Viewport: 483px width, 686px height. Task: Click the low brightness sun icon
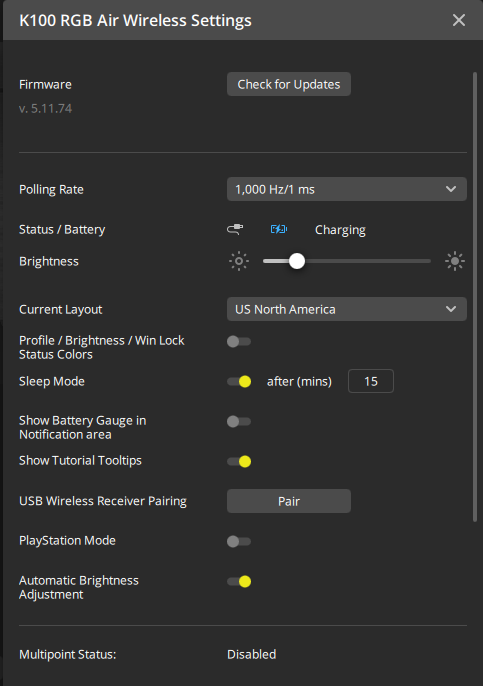click(x=239, y=261)
